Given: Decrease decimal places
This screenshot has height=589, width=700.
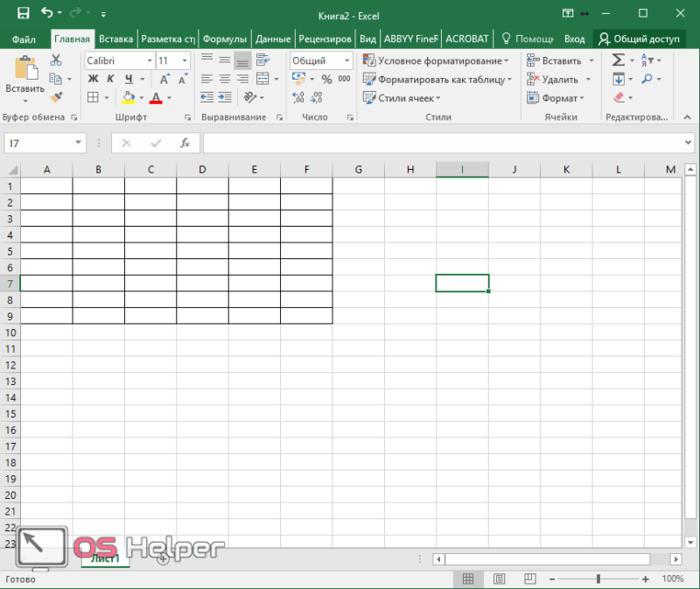Looking at the screenshot, I should pyautogui.click(x=317, y=97).
